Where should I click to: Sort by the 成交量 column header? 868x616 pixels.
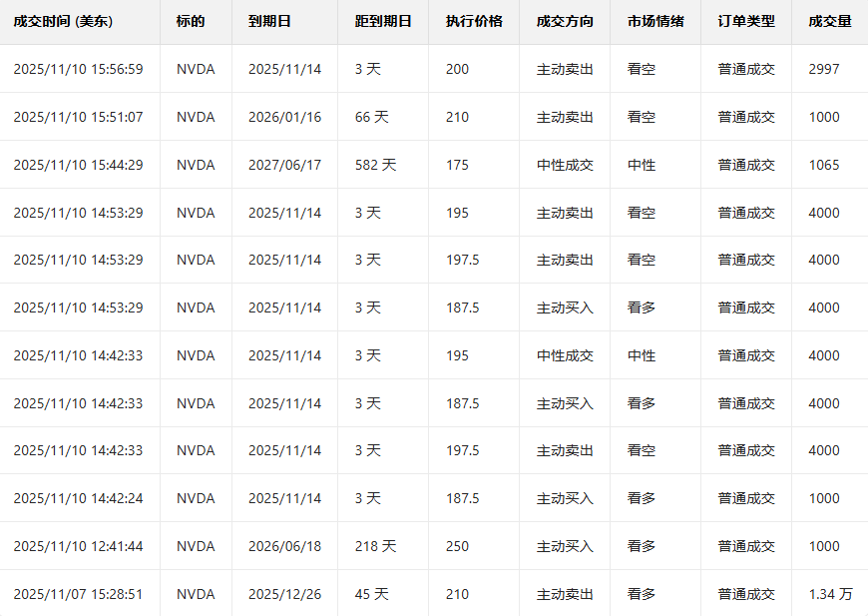tap(830, 21)
